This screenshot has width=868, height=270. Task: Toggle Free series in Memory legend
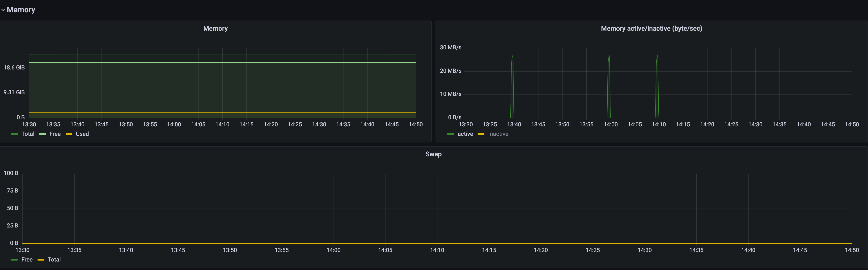[55, 134]
